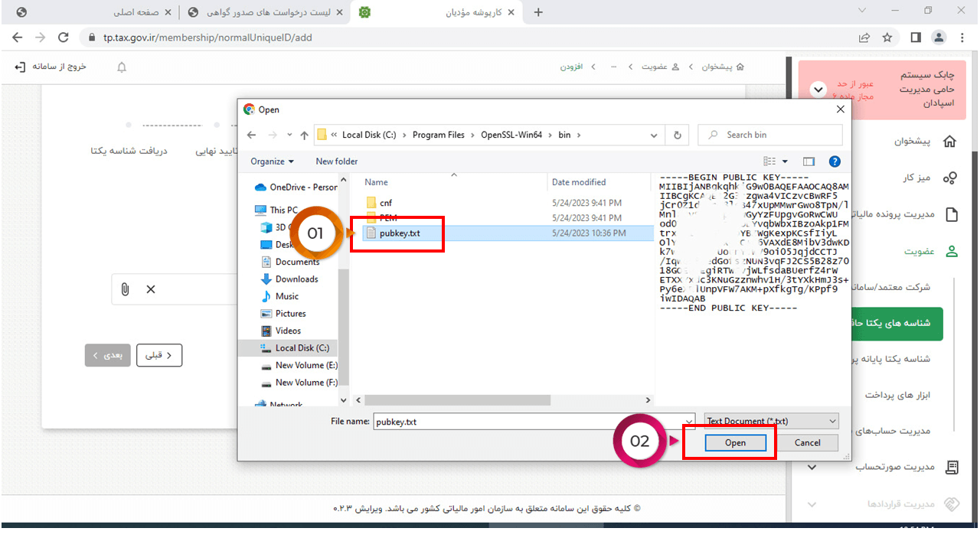The image size is (980, 551).
Task: Clear the attached file with X icon
Action: [151, 289]
